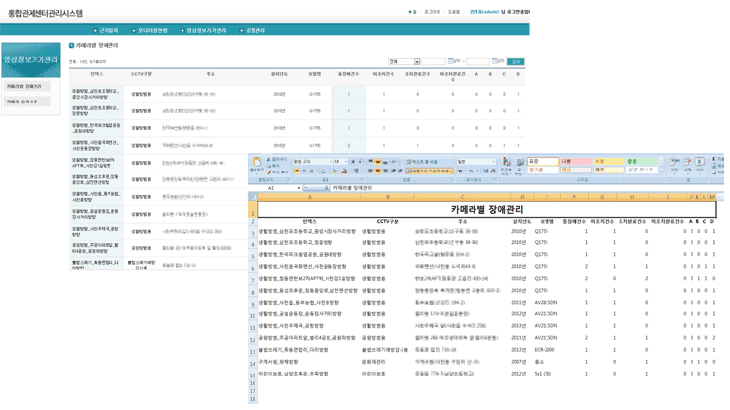Click the Comma Style icon in Excel

click(478, 171)
